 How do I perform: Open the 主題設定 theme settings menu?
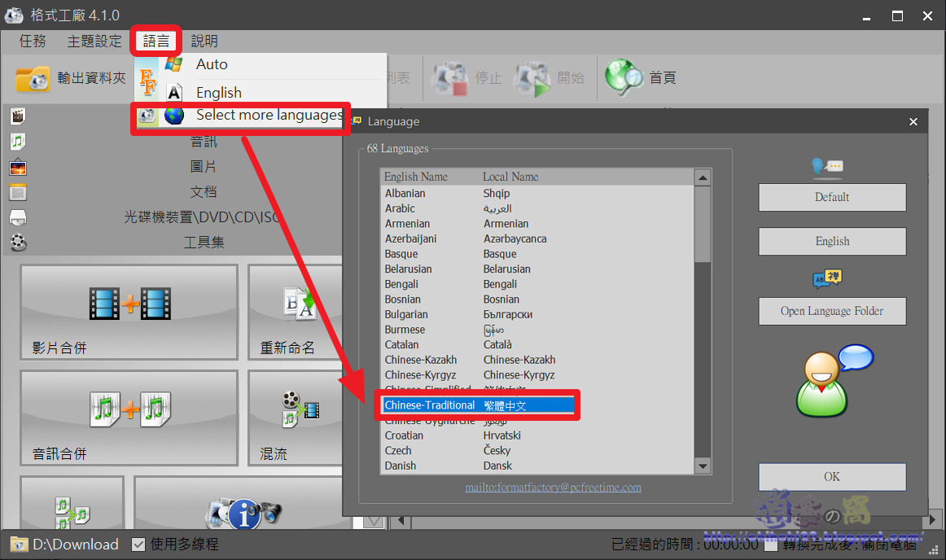pyautogui.click(x=94, y=41)
